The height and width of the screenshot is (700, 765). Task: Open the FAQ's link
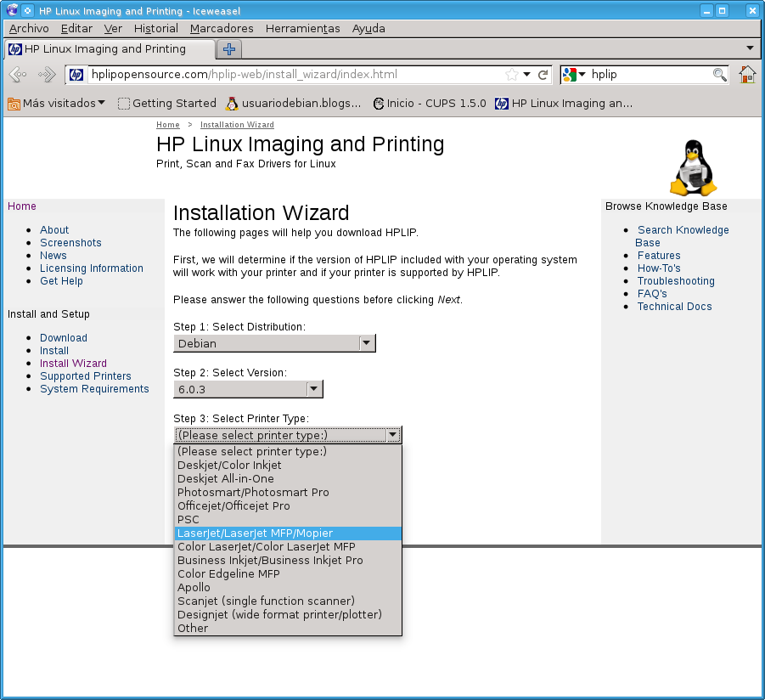click(652, 293)
